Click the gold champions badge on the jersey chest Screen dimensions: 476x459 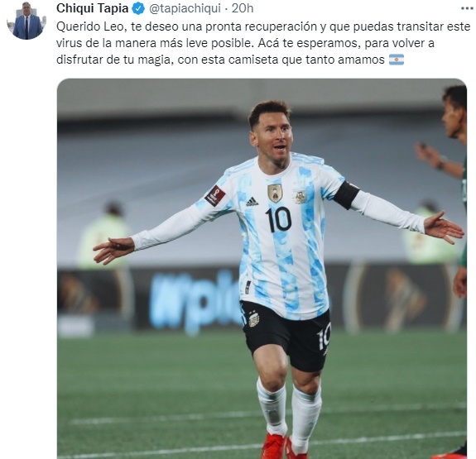coord(275,193)
